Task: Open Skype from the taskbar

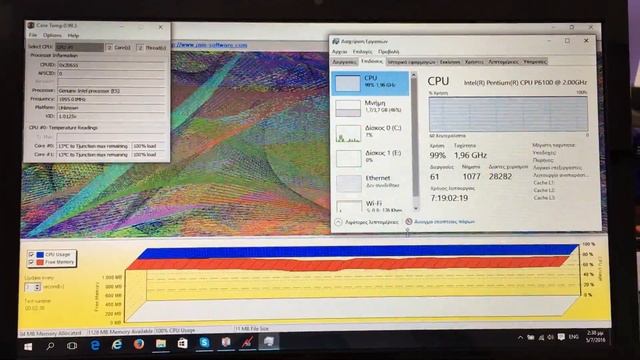Action: click(204, 343)
